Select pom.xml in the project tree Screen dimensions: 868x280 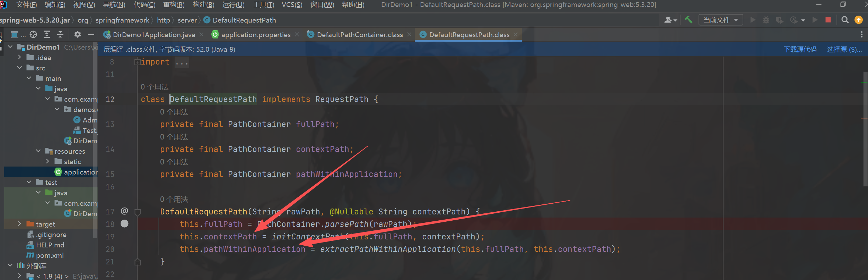click(x=50, y=255)
